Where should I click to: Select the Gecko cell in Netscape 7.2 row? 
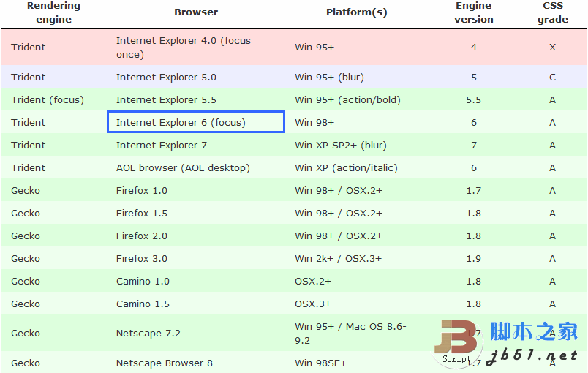pyautogui.click(x=54, y=333)
